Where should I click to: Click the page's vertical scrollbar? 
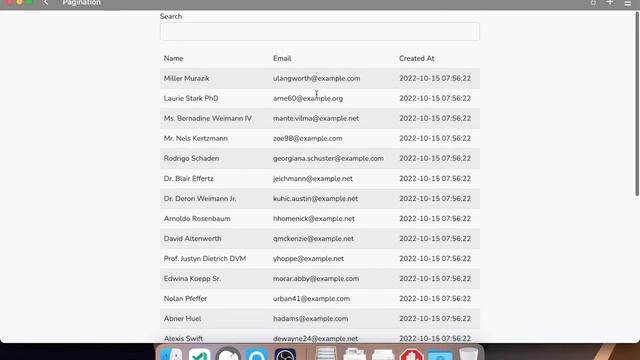pyautogui.click(x=637, y=104)
